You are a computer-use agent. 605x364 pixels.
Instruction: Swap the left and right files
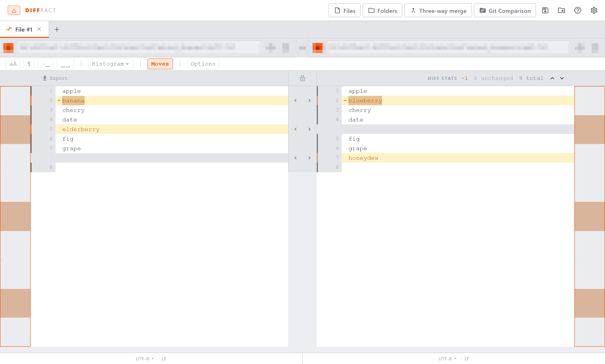click(x=302, y=48)
